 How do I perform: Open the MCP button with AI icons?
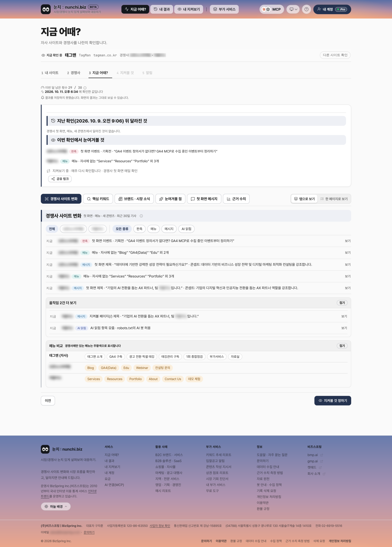272,9
